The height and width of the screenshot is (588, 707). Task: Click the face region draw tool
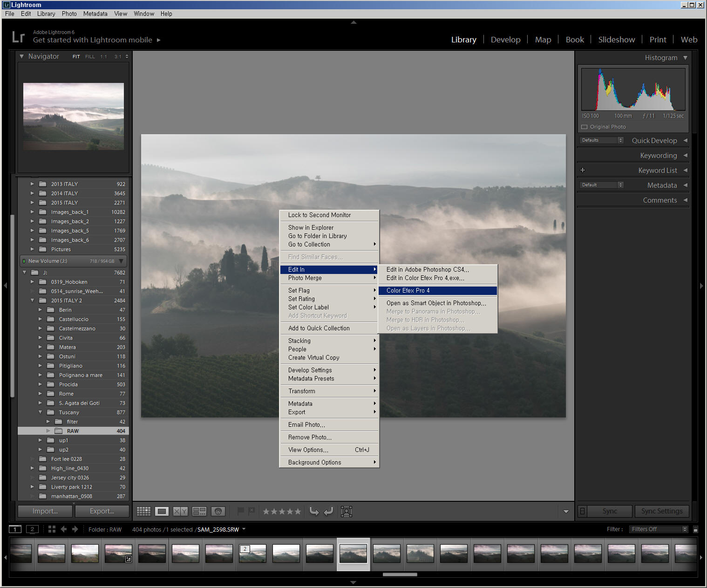[x=347, y=512]
